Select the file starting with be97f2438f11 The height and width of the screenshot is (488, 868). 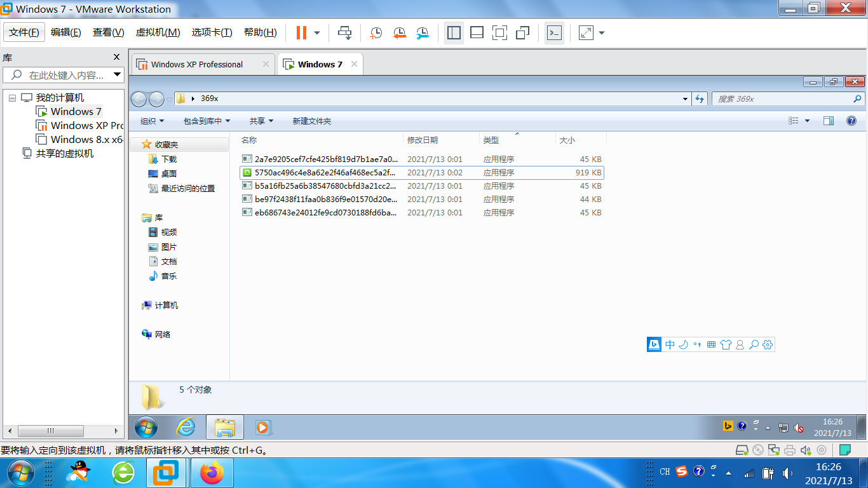422,200
